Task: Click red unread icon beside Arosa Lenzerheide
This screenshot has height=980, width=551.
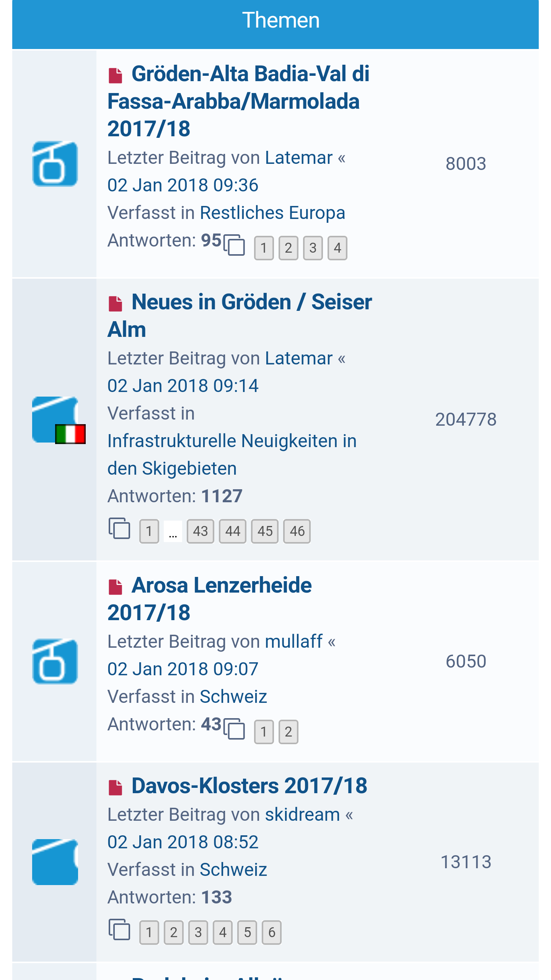Action: tap(115, 587)
